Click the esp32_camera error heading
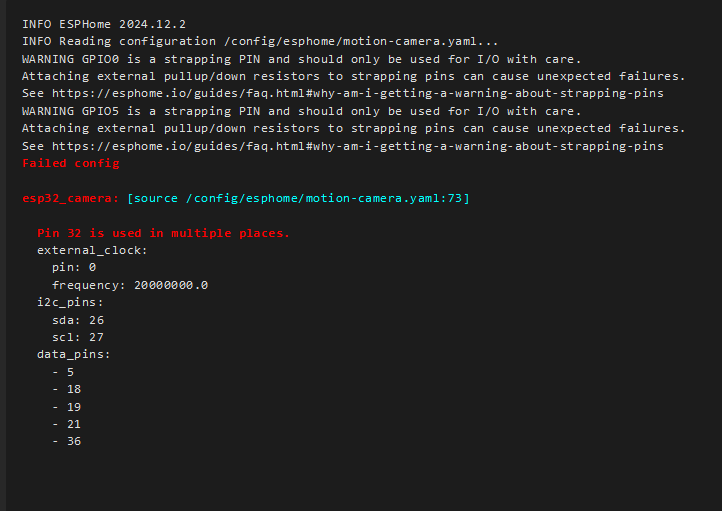722x511 pixels. pos(70,198)
